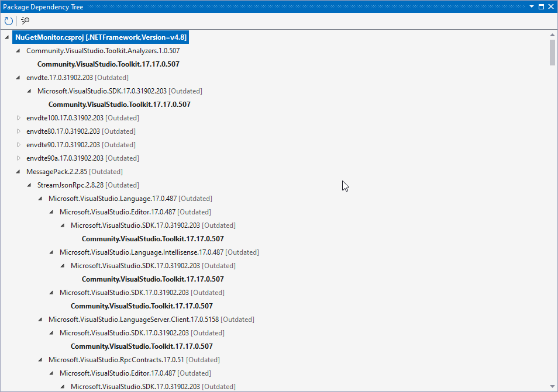This screenshot has height=392, width=558.
Task: Select envdte90.17.0.31902.203 [Outdated] row
Action: coord(81,145)
